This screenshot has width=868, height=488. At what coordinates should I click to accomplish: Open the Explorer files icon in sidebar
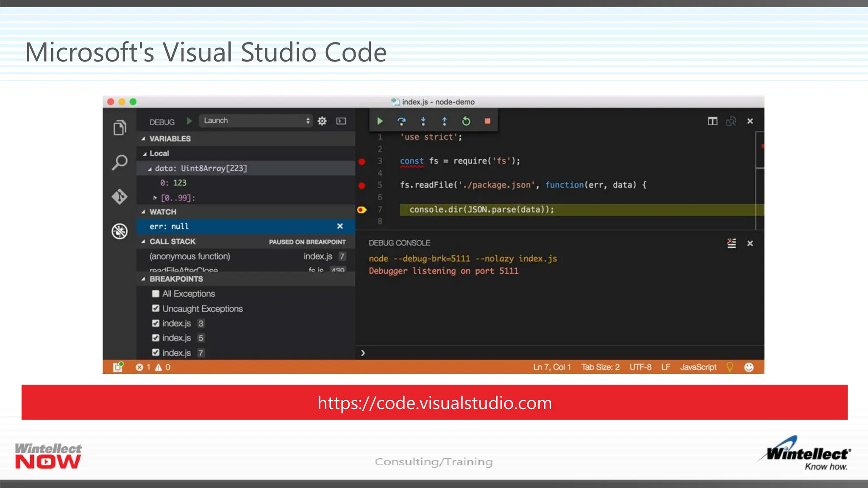120,128
